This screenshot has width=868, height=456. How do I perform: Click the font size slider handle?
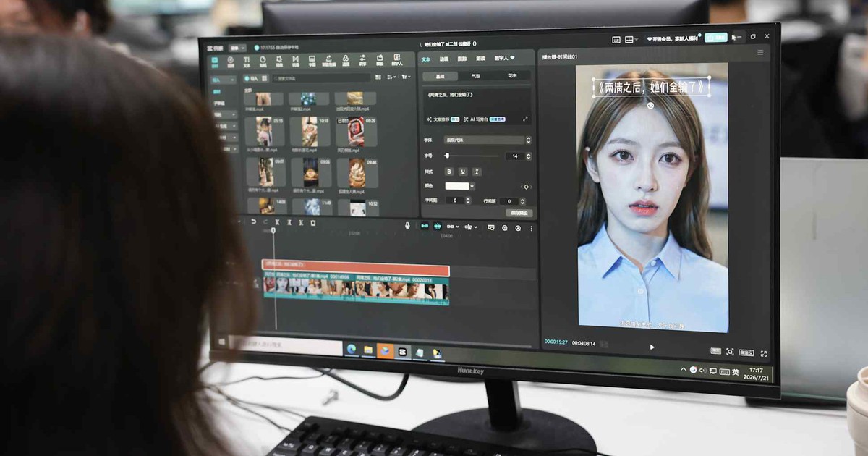[x=447, y=156]
